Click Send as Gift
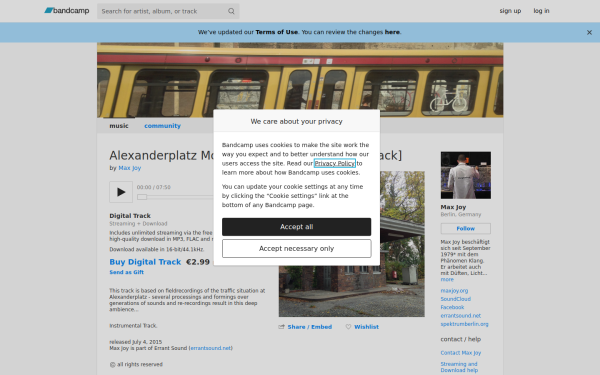Screen dimensions: 600x375 coord(126,272)
